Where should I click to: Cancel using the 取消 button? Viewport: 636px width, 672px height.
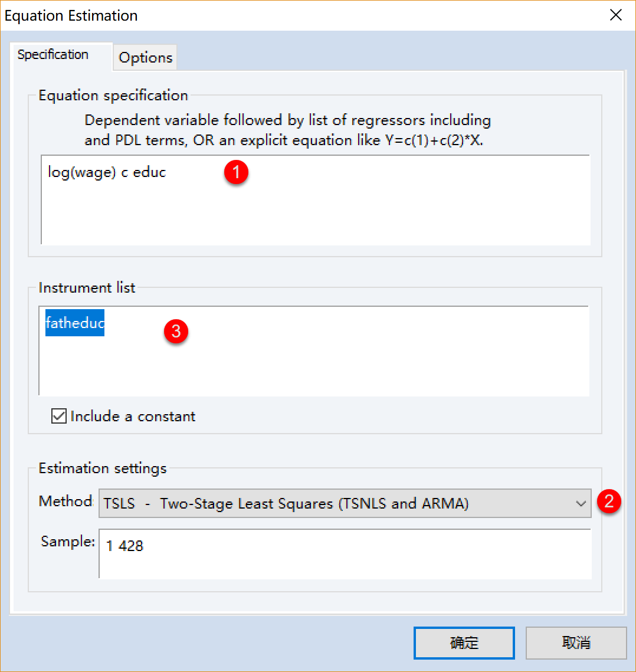576,643
